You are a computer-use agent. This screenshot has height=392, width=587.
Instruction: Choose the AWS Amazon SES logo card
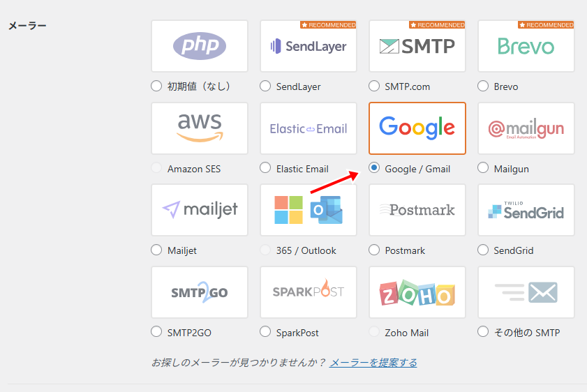[x=200, y=128]
